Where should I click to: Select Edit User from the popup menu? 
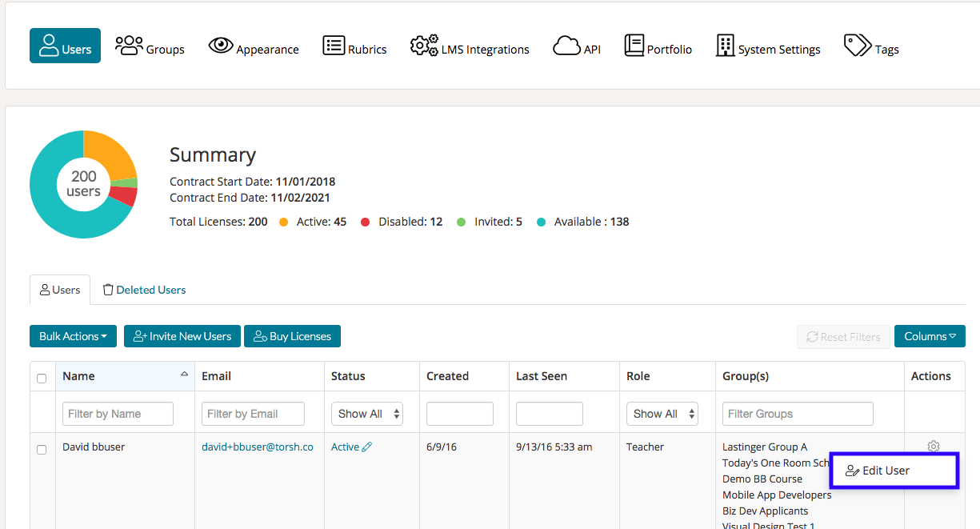click(x=886, y=471)
